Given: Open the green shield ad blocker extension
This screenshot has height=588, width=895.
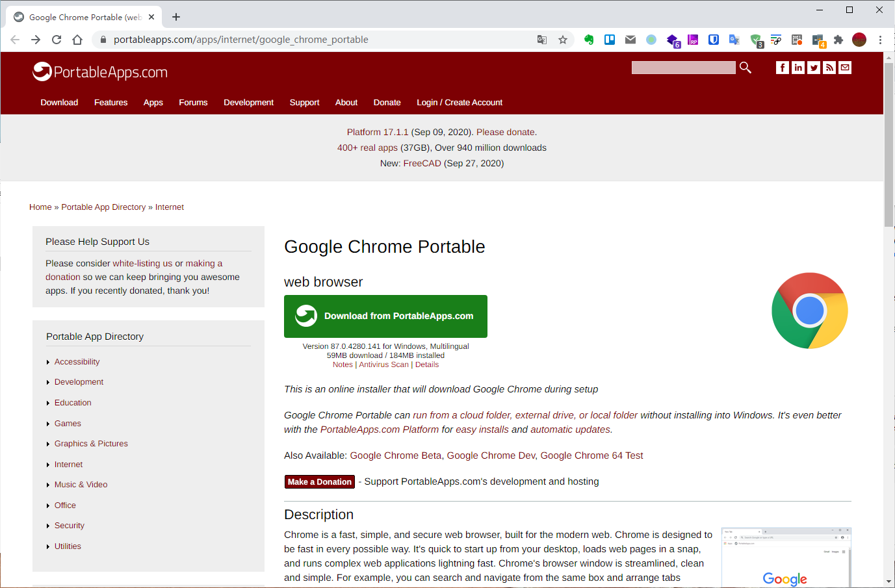Looking at the screenshot, I should pyautogui.click(x=756, y=40).
